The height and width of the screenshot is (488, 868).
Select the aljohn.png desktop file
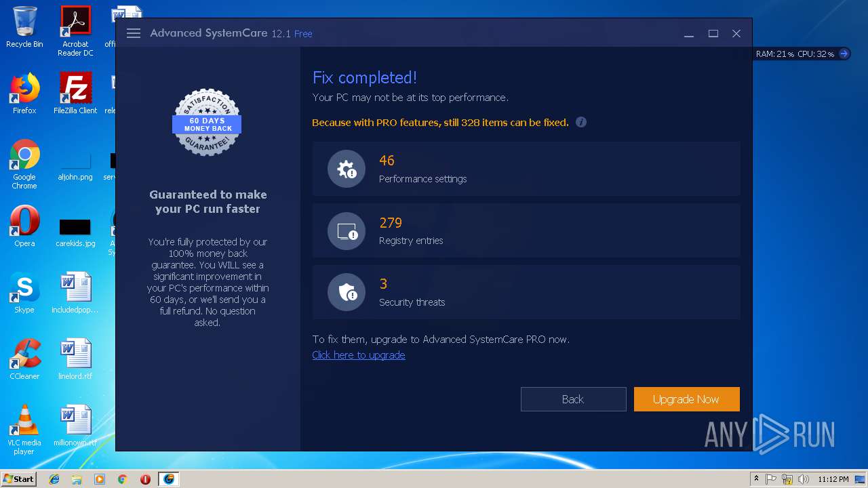pyautogui.click(x=75, y=168)
